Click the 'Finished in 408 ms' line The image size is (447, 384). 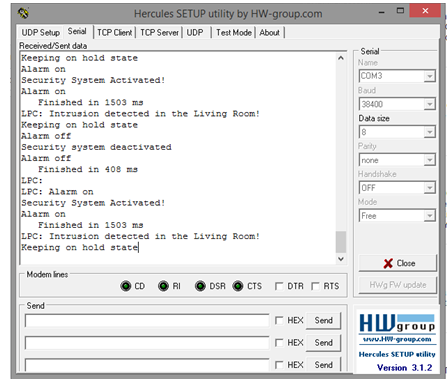click(x=88, y=169)
